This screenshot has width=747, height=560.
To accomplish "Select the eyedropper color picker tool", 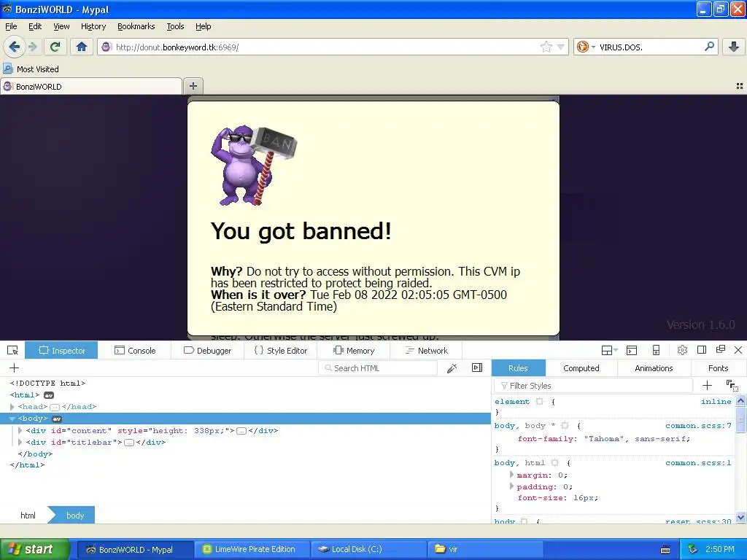I will (452, 368).
